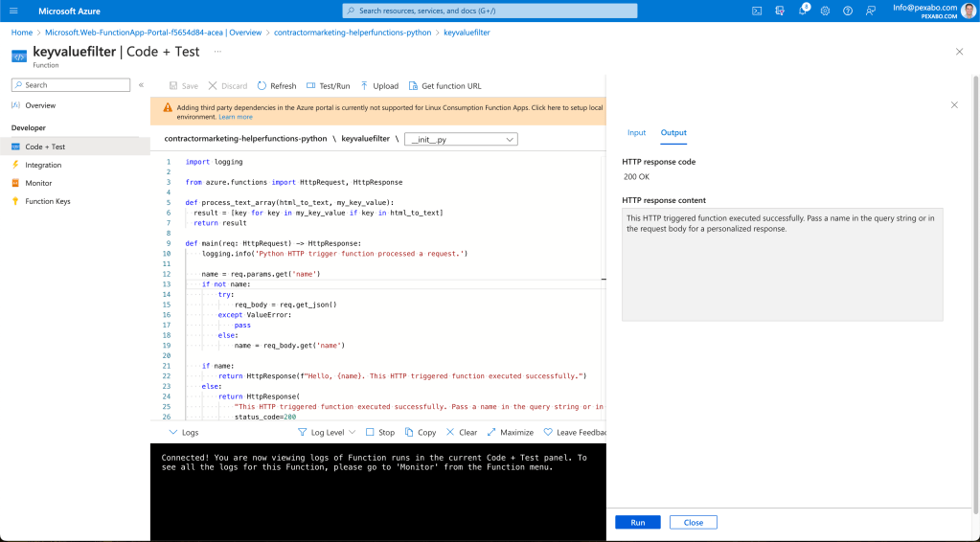Image resolution: width=980 pixels, height=542 pixels.
Task: Open the Log Level dropdown
Action: click(327, 432)
